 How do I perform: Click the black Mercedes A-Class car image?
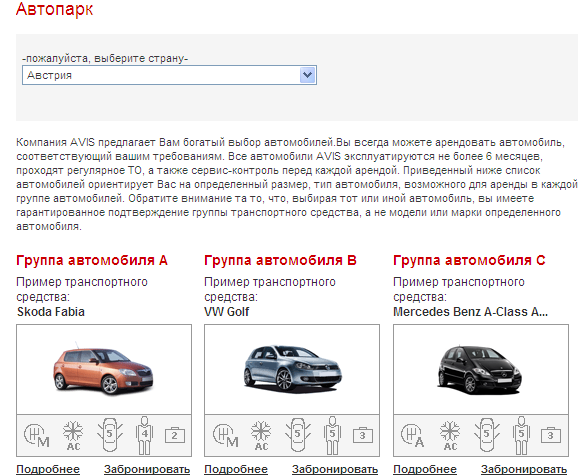[x=480, y=370]
